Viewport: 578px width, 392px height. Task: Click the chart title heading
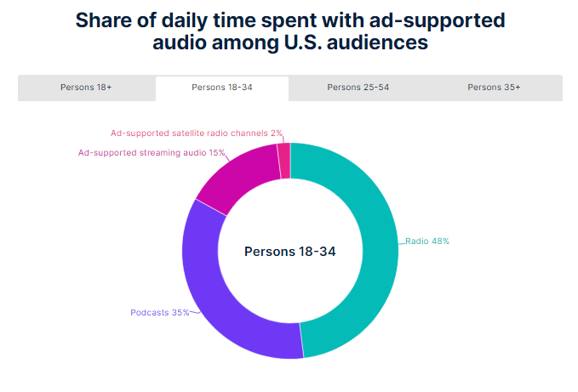point(290,31)
